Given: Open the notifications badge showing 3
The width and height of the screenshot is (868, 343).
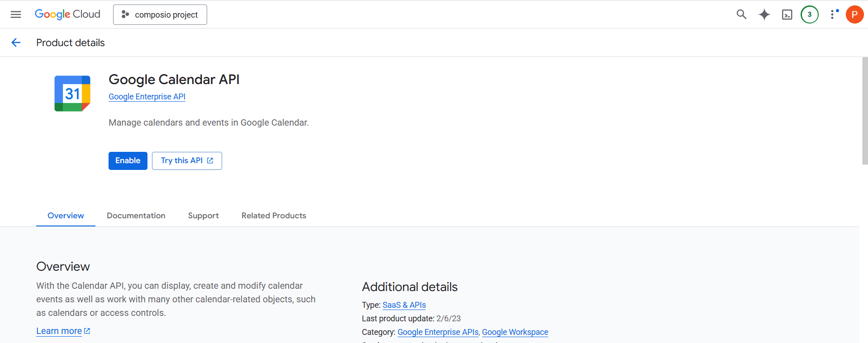Looking at the screenshot, I should (809, 14).
